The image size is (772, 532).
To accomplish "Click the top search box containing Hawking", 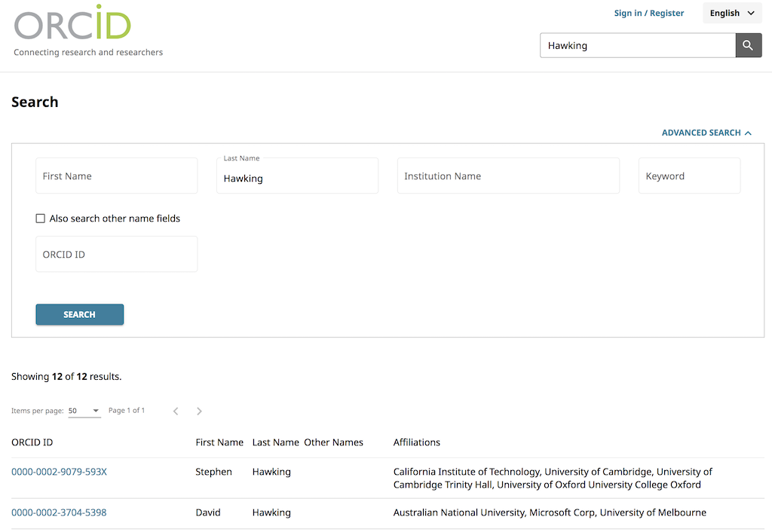I will tap(638, 45).
